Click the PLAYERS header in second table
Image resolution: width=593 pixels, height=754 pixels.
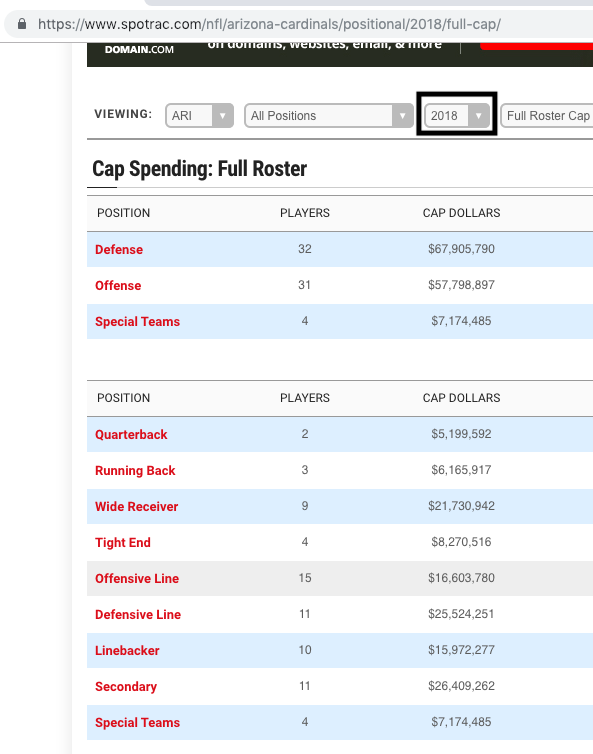[x=305, y=398]
